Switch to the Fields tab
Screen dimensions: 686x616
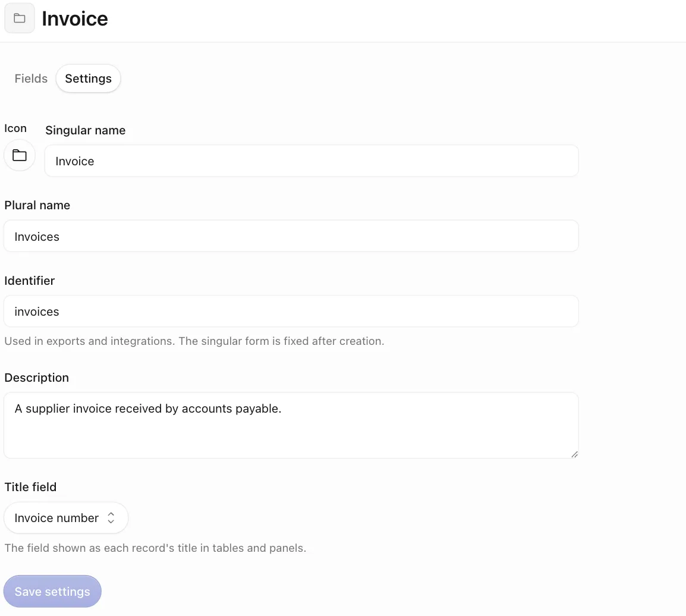pos(31,78)
